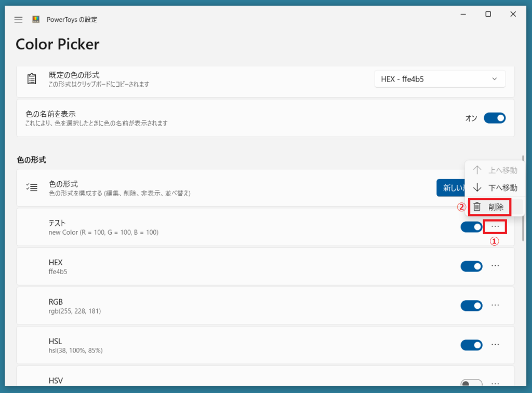
Task: Click the Color Picker page title
Action: coord(58,44)
